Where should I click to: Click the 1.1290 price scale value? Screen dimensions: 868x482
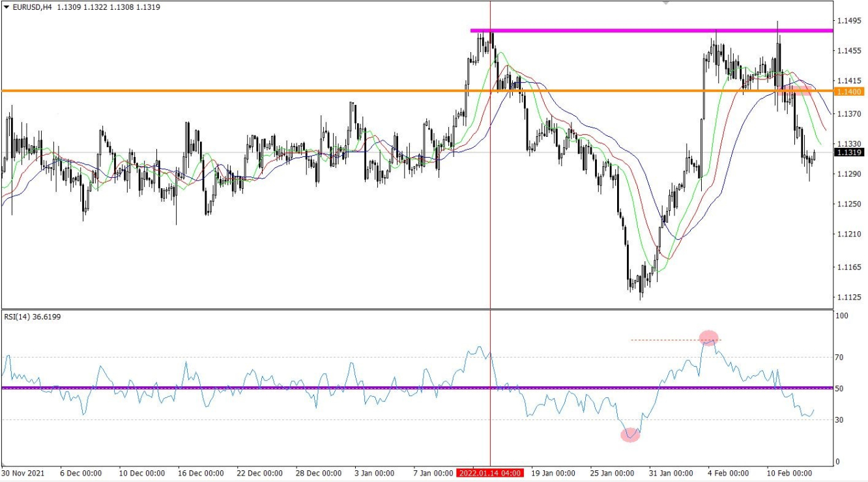coord(850,174)
